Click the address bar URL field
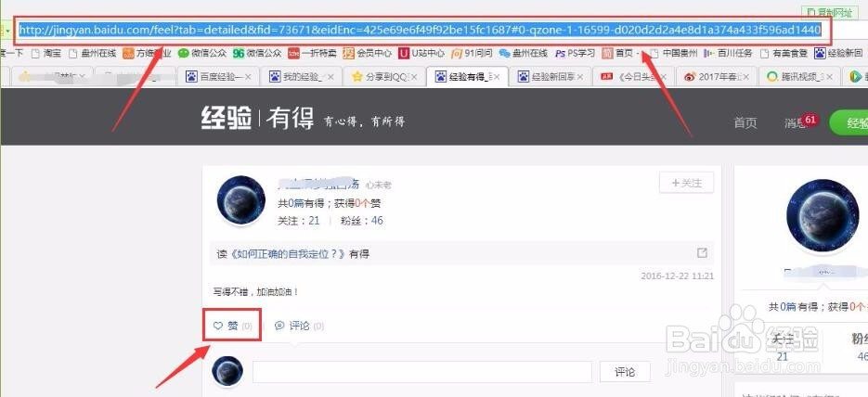This screenshot has height=397, width=868. click(420, 30)
